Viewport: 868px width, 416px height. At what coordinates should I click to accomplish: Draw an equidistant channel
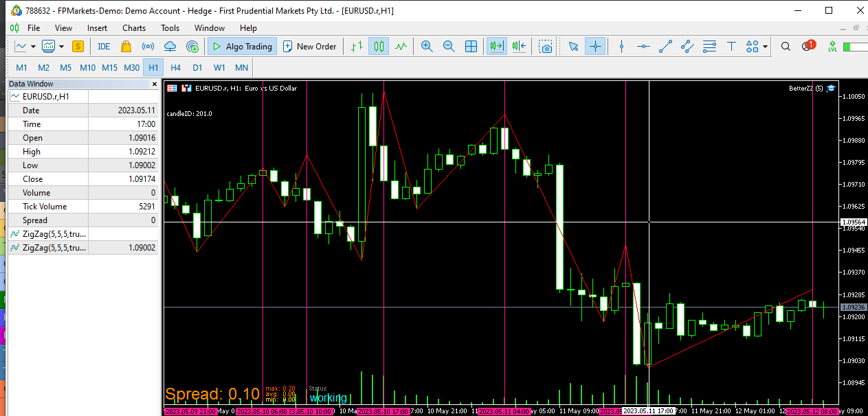pyautogui.click(x=687, y=47)
